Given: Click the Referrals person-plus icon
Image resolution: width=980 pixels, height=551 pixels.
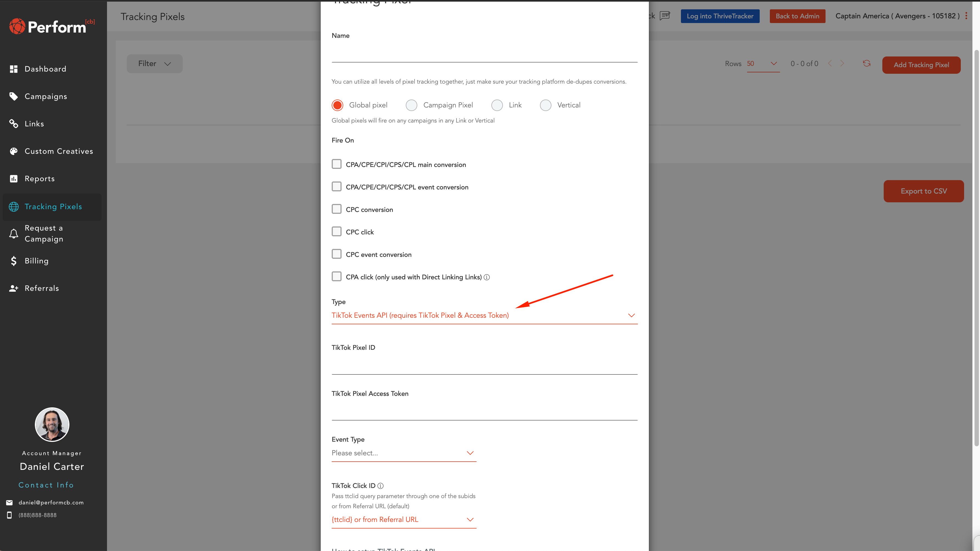Looking at the screenshot, I should [x=14, y=288].
